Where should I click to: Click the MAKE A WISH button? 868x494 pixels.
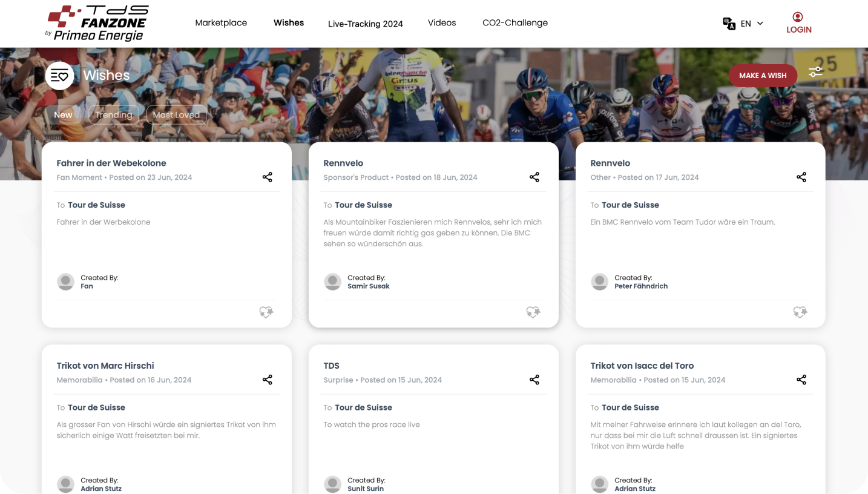pyautogui.click(x=763, y=76)
